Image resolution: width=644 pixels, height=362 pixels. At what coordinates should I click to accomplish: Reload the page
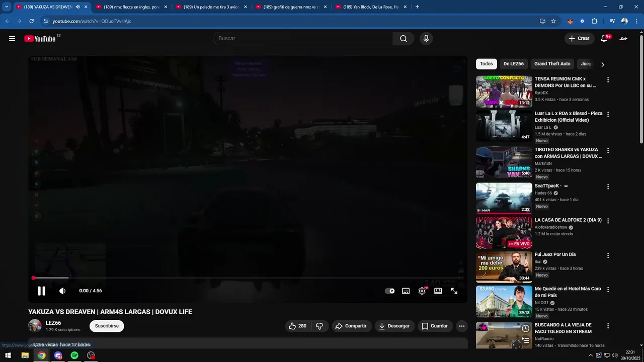tap(31, 21)
